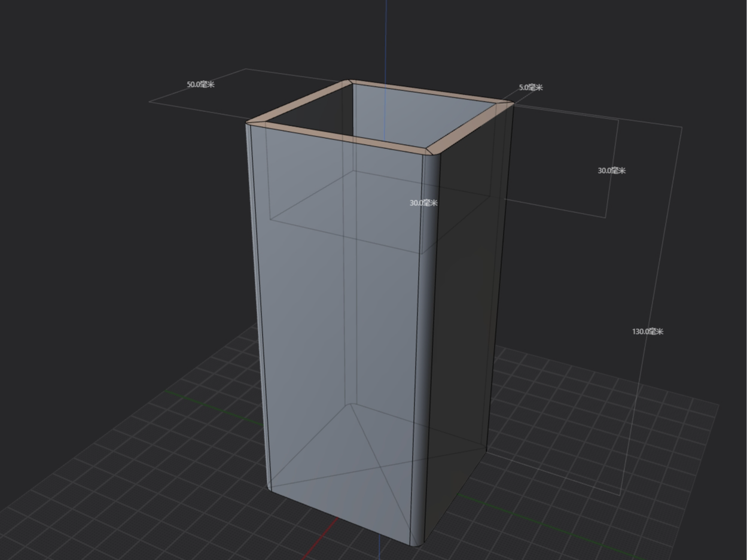This screenshot has width=747, height=560.
Task: Select the 30.0毫米 label on the box front
Action: (423, 203)
